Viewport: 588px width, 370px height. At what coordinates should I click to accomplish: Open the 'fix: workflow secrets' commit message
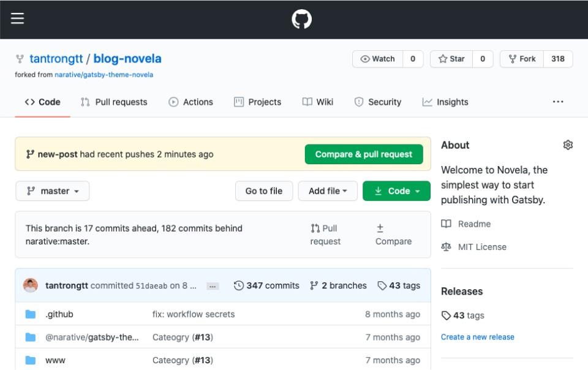(x=194, y=314)
